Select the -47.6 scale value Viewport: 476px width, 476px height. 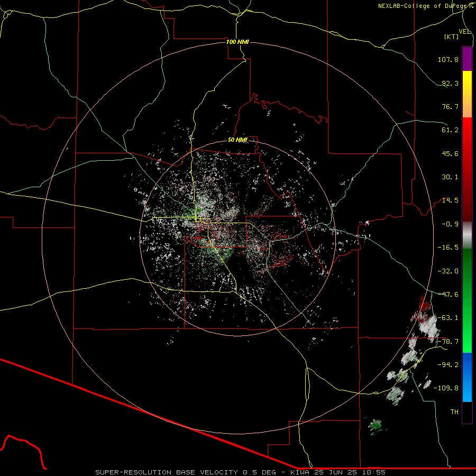point(448,295)
